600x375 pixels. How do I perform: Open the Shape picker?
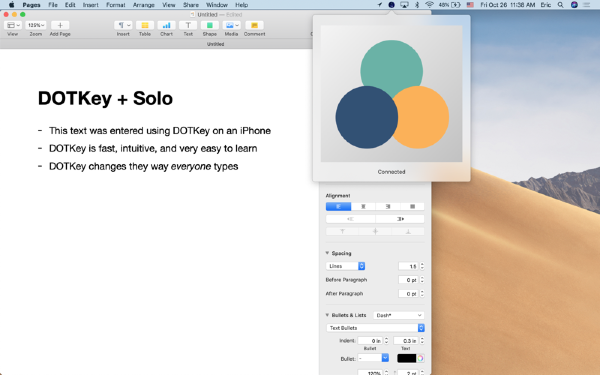[x=210, y=25]
